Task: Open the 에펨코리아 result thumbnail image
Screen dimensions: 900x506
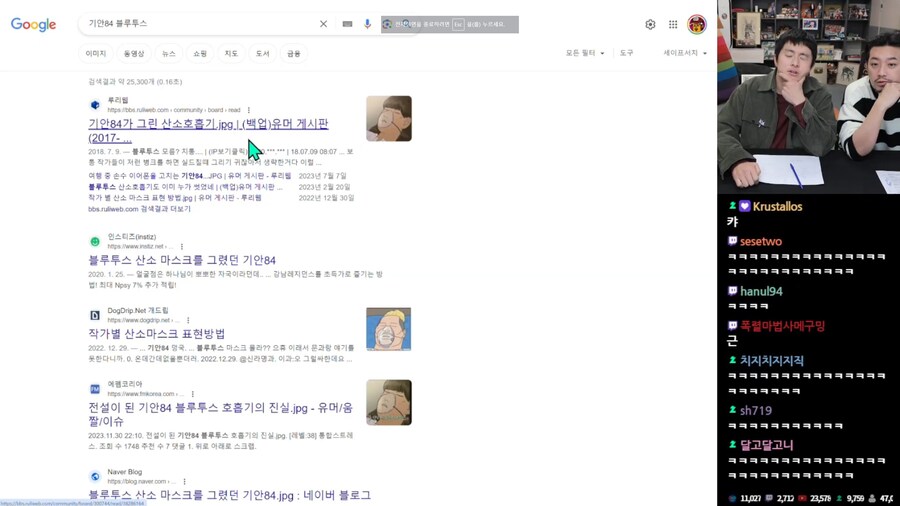Action: (x=389, y=402)
